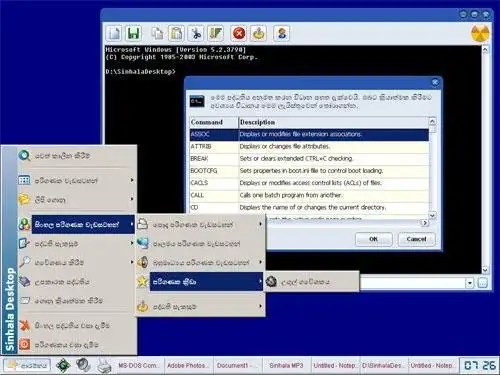Click the green floppy disk save icon
Viewport: 500px width, 375px height.
(x=133, y=33)
